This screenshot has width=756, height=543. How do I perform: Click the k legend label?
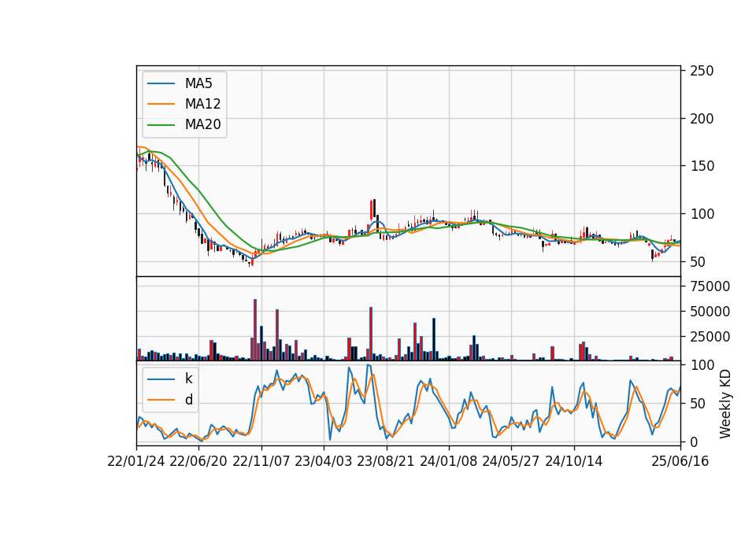click(x=188, y=379)
